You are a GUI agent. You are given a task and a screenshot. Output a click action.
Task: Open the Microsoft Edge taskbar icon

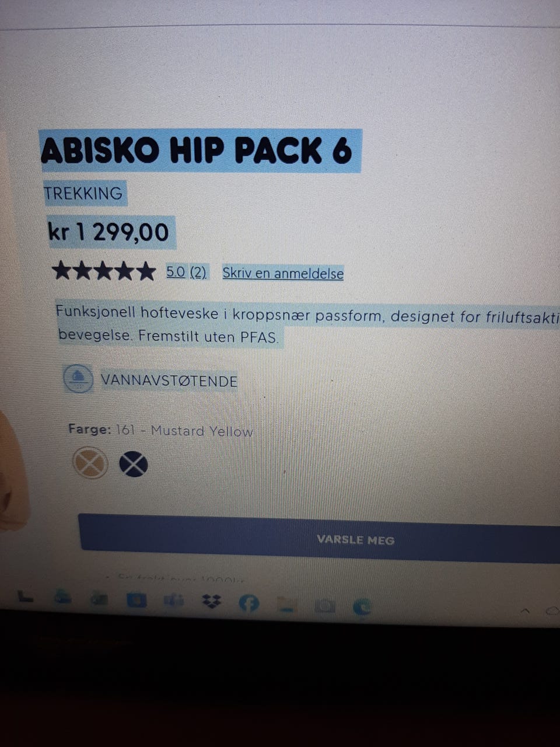362,608
